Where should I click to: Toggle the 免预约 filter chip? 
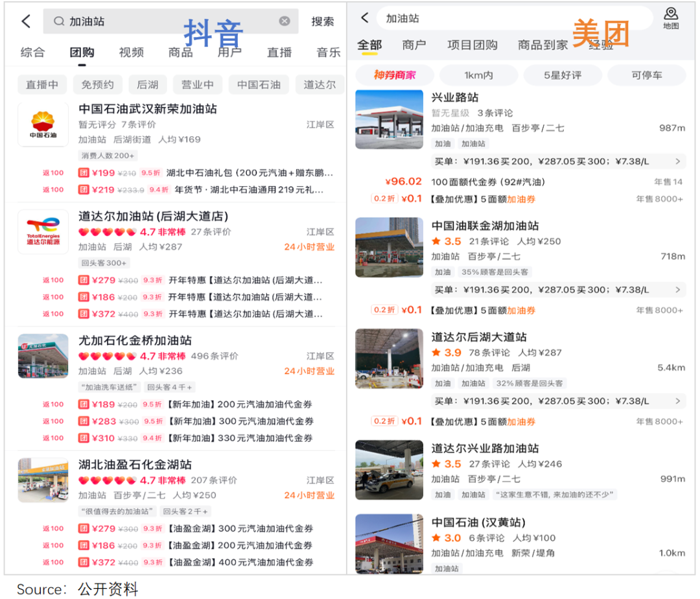(x=97, y=84)
